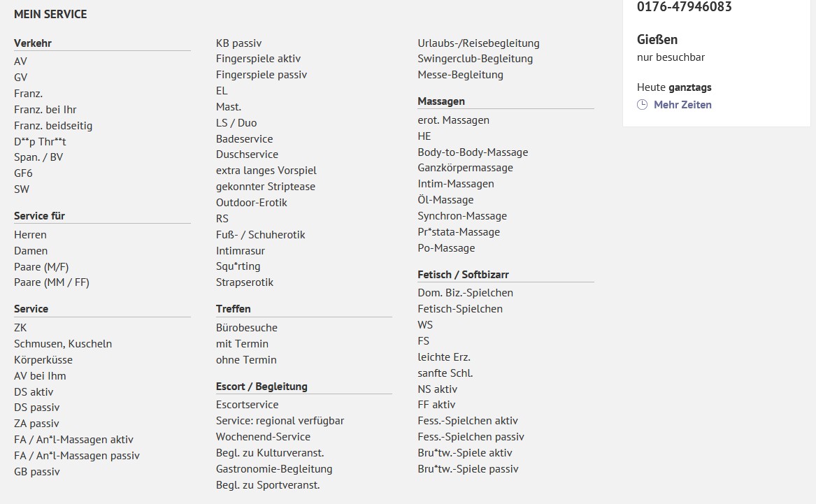Click the mit Termin entry
Viewport: 816px width, 504px height.
click(x=242, y=344)
